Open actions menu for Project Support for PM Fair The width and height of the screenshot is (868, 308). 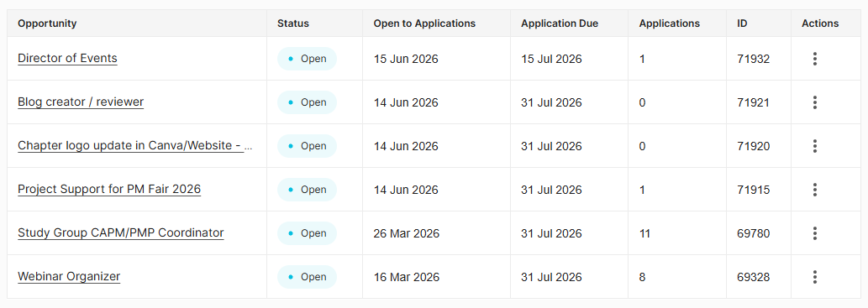[814, 190]
